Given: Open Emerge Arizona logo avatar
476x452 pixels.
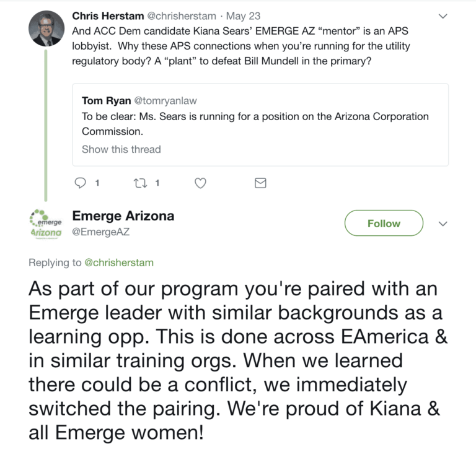Looking at the screenshot, I should (46, 225).
